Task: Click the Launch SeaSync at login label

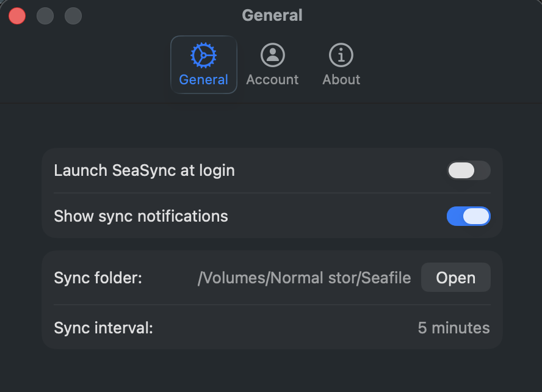Action: click(144, 171)
